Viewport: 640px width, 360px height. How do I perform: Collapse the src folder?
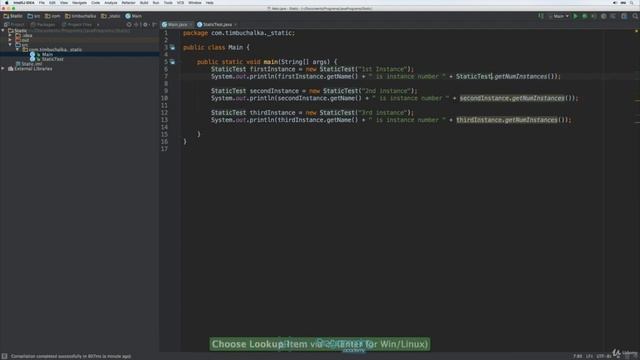[x=10, y=45]
